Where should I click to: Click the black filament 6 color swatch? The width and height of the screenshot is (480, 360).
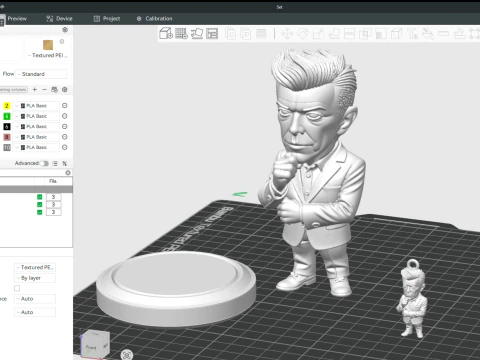7,126
